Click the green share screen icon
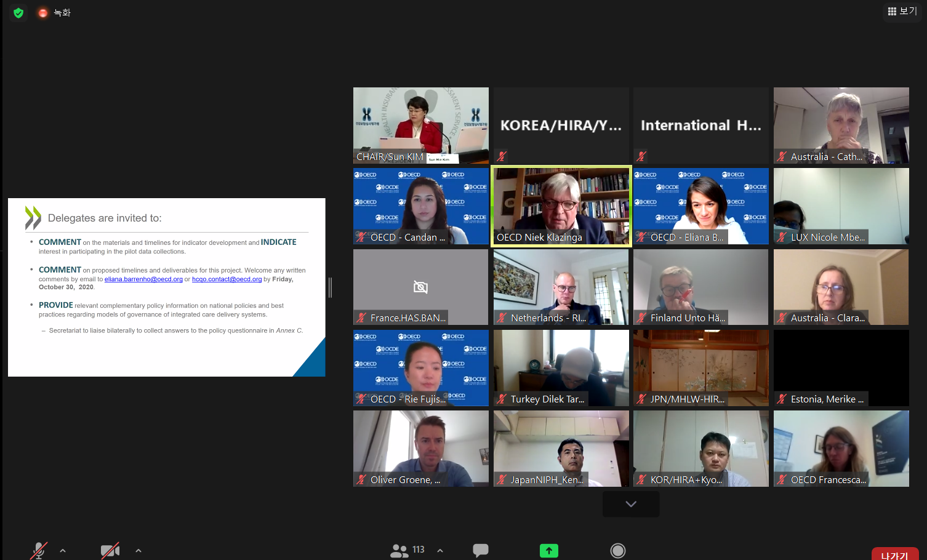The width and height of the screenshot is (927, 560). click(x=548, y=551)
